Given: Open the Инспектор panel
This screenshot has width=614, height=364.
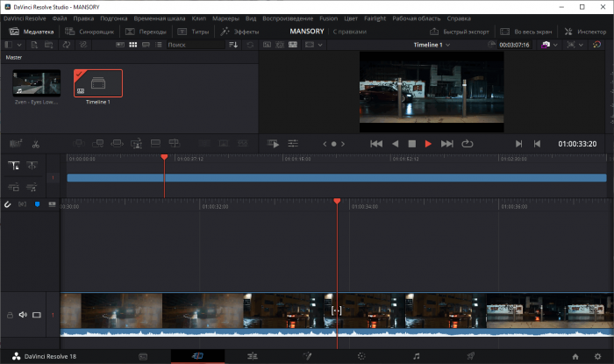Looking at the screenshot, I should pyautogui.click(x=585, y=32).
